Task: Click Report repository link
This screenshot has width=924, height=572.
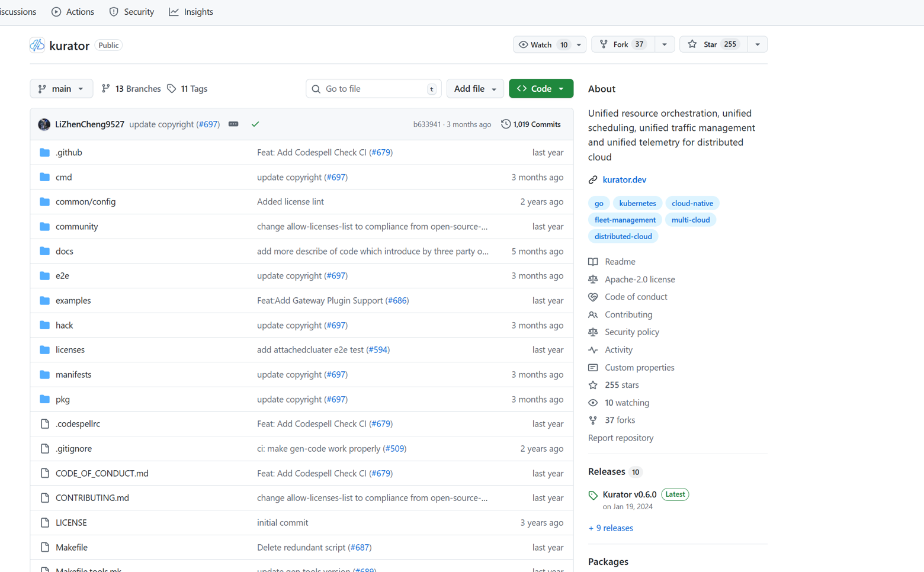Action: (621, 438)
